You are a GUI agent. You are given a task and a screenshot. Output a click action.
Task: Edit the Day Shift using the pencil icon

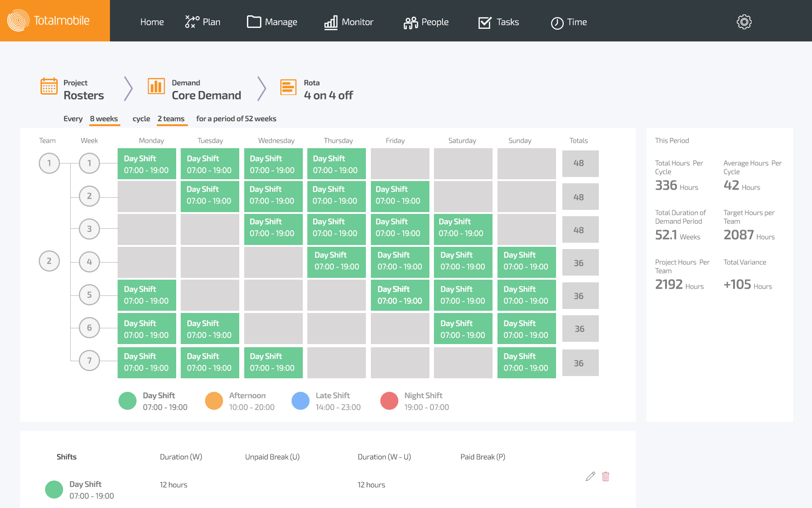[590, 476]
